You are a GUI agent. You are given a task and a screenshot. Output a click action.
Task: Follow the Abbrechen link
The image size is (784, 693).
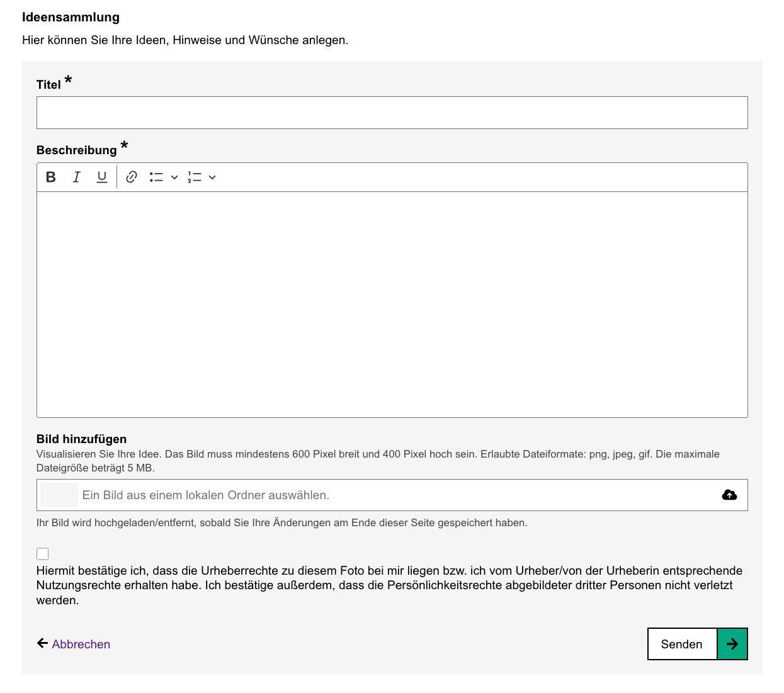point(81,644)
